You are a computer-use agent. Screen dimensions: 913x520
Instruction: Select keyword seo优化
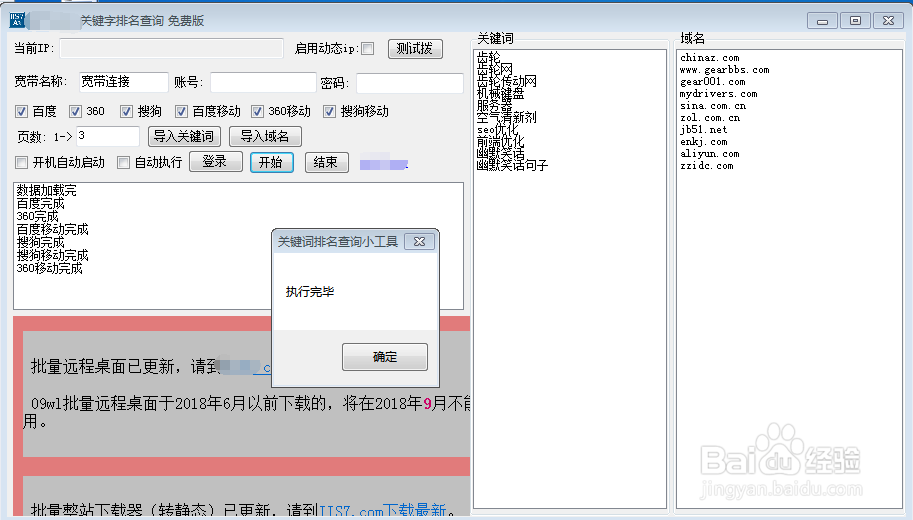[497, 129]
